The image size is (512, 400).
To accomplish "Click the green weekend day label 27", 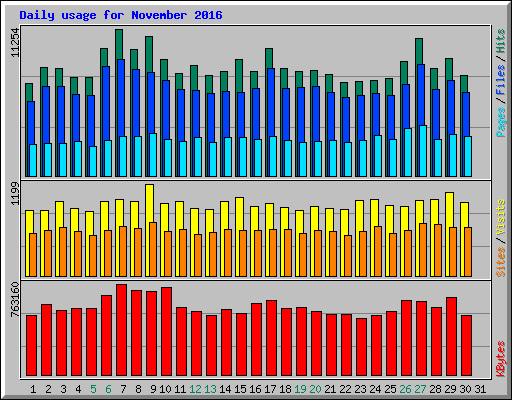I will click(420, 389).
